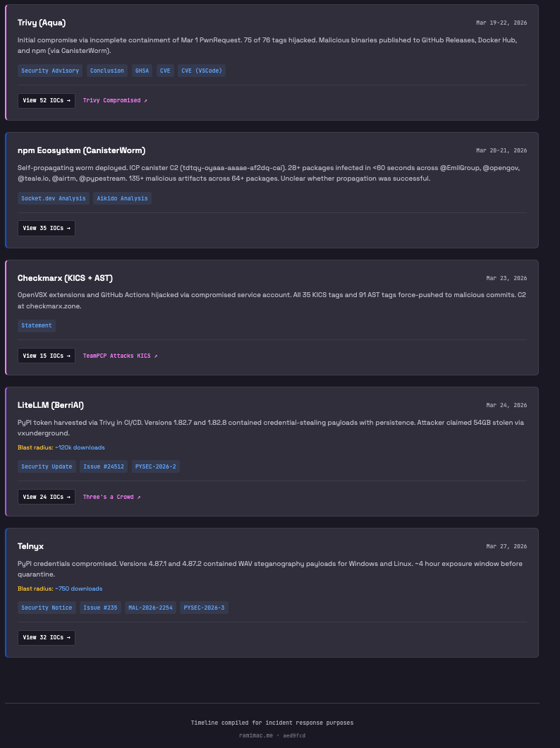Screen dimensions: 560x748
Task: Open the Checkmarx Statement tag
Action: pyautogui.click(x=37, y=325)
